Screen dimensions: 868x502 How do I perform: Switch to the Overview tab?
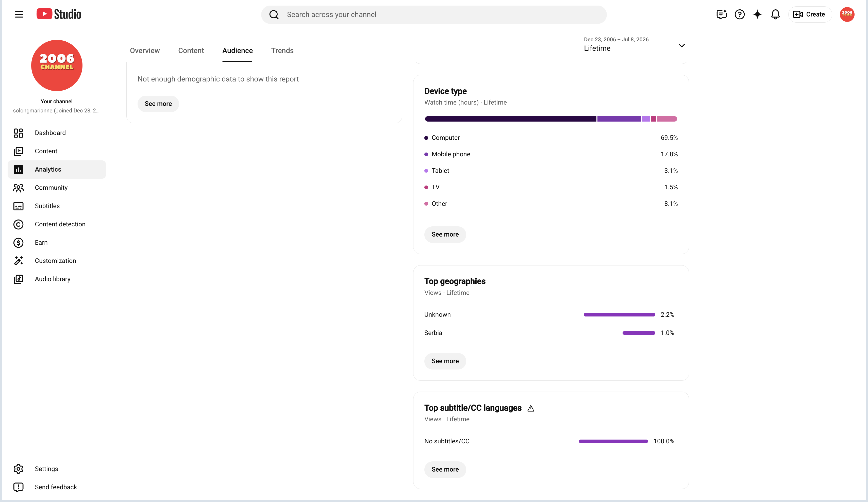point(145,51)
